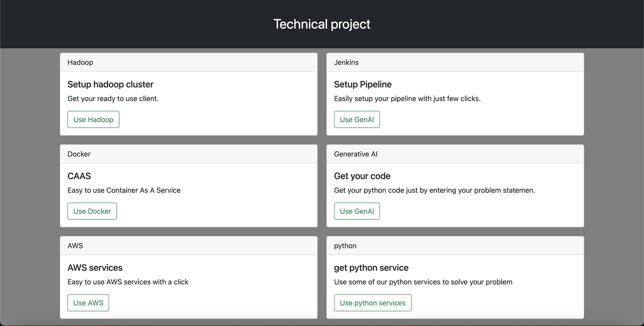Click the Generative AI card header
Screen dimensions: 644x326
pos(455,154)
